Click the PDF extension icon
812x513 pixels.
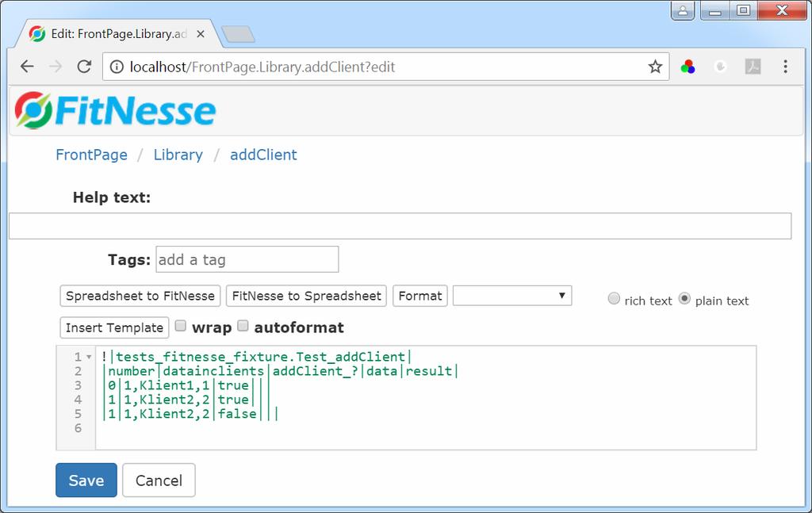click(753, 67)
